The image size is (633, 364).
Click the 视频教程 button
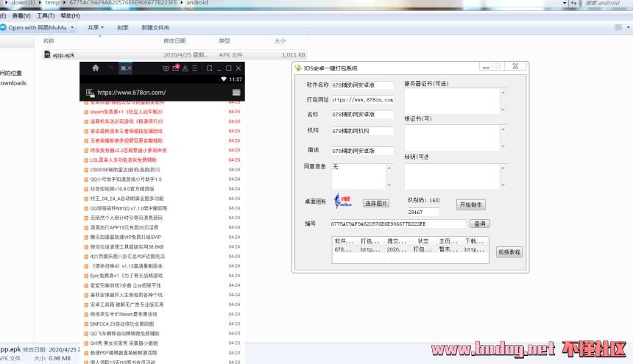pyautogui.click(x=509, y=252)
